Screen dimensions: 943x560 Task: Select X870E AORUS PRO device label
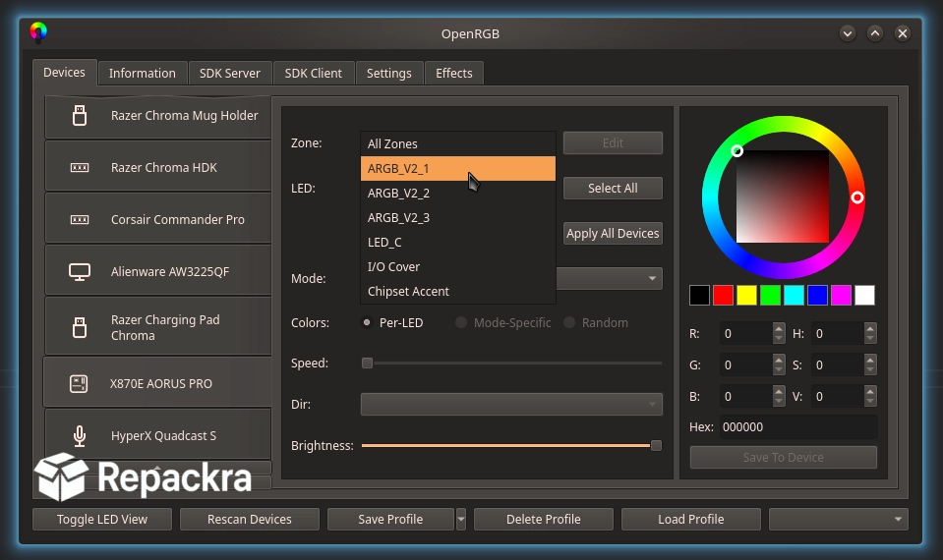[160, 384]
